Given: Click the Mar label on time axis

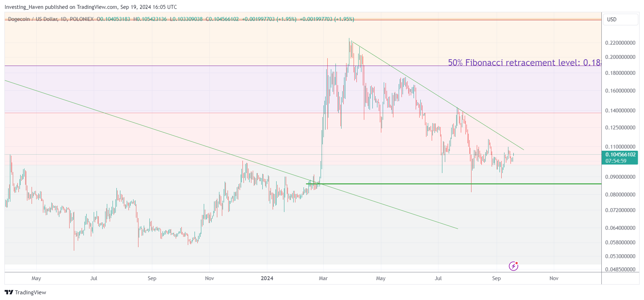Looking at the screenshot, I should (x=323, y=278).
